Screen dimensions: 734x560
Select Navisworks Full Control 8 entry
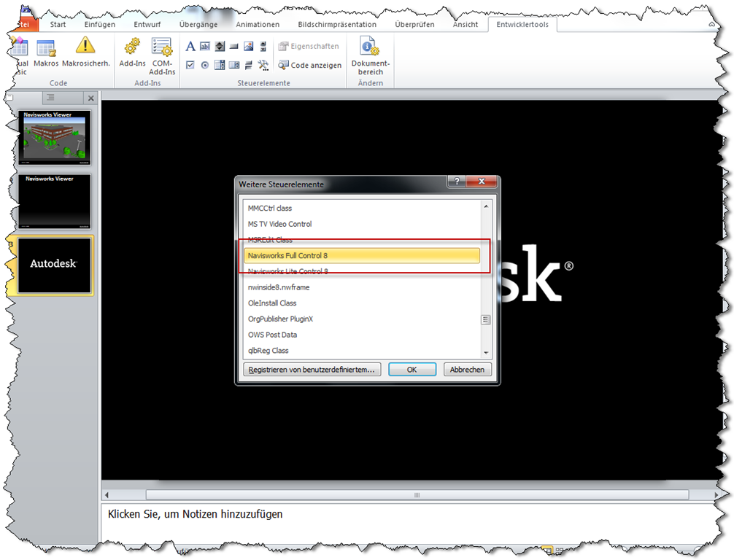363,255
